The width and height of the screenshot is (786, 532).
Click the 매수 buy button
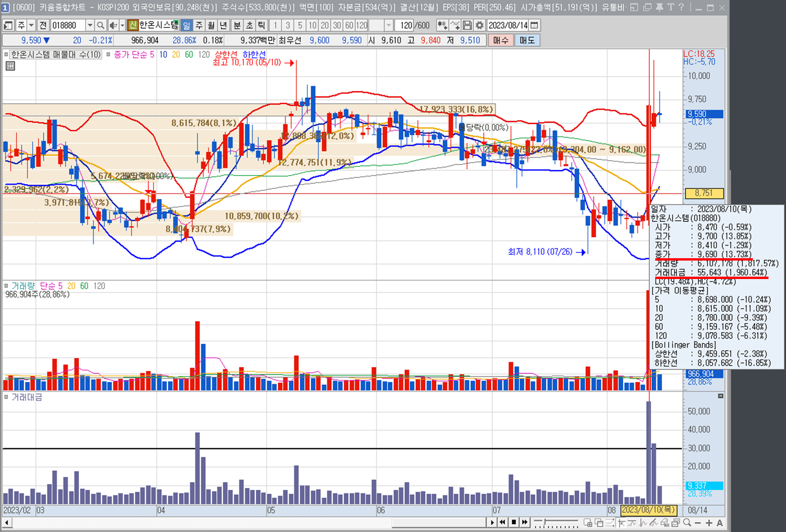click(x=500, y=40)
